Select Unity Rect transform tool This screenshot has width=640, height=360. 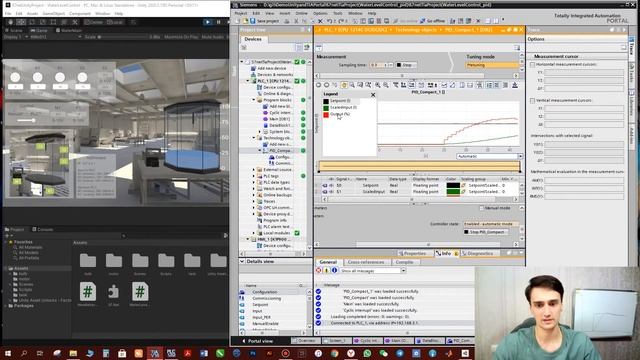[53, 22]
